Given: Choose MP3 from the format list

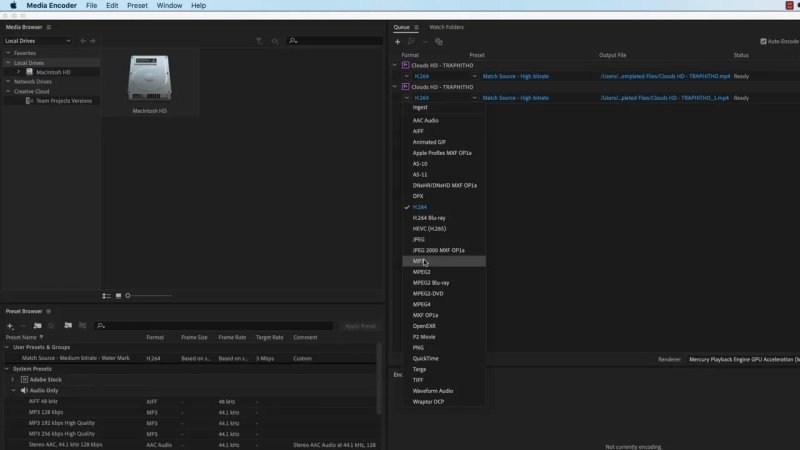Looking at the screenshot, I should tap(444, 261).
